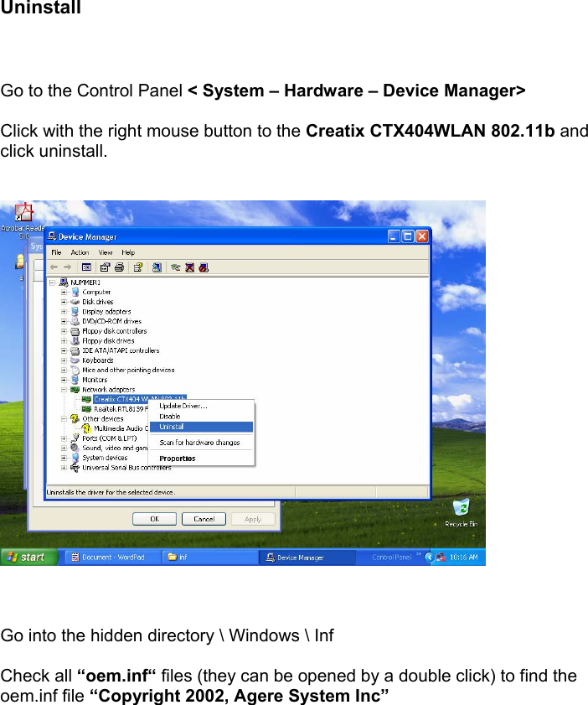588x705 pixels.
Task: Click the Disable device toolbar icon with red X
Action: pos(190,267)
